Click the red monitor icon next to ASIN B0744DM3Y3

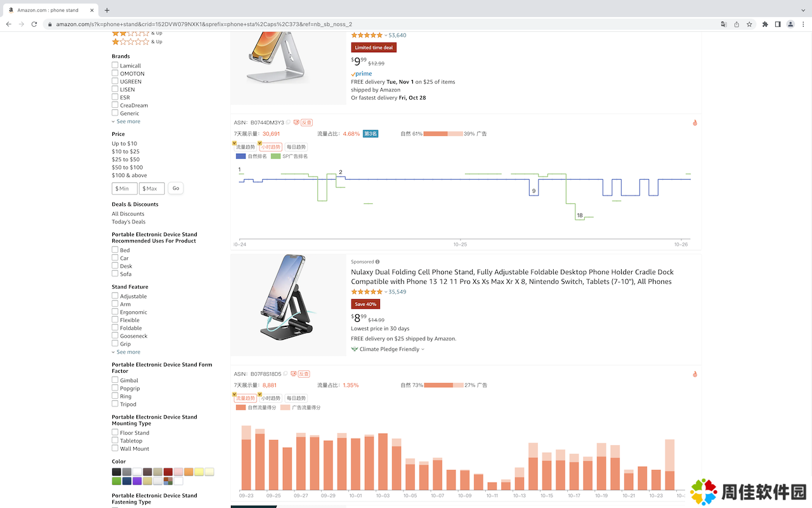(296, 123)
